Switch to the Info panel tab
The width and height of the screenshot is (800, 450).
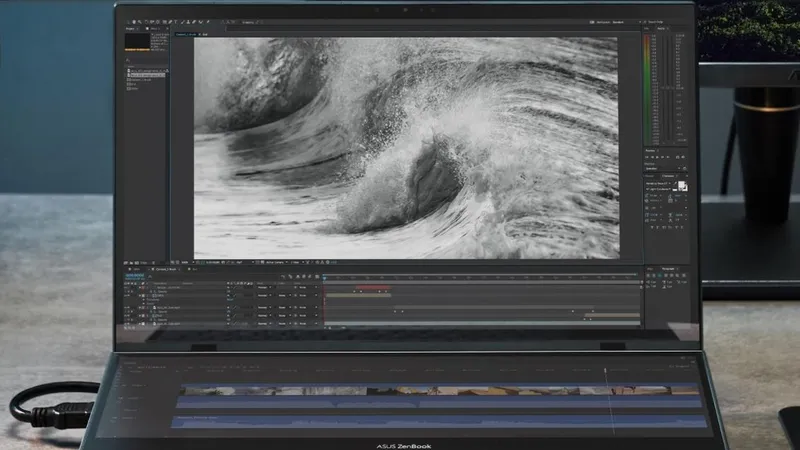(x=648, y=29)
